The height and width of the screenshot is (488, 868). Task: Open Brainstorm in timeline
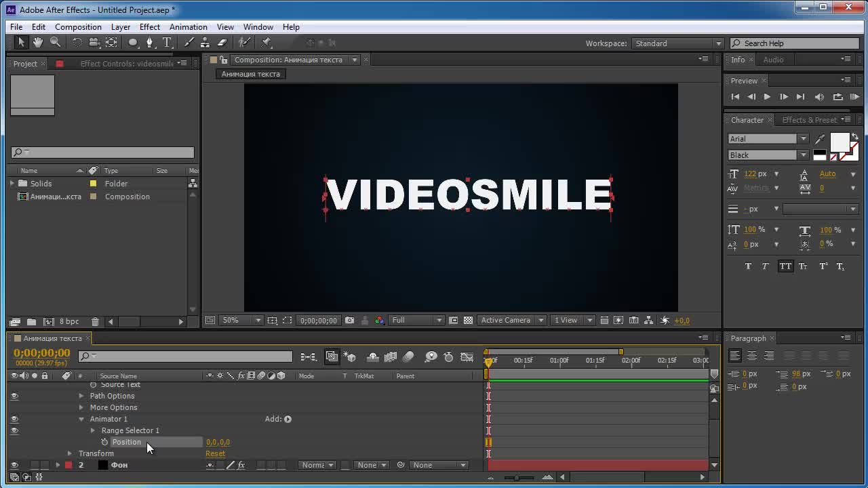431,357
